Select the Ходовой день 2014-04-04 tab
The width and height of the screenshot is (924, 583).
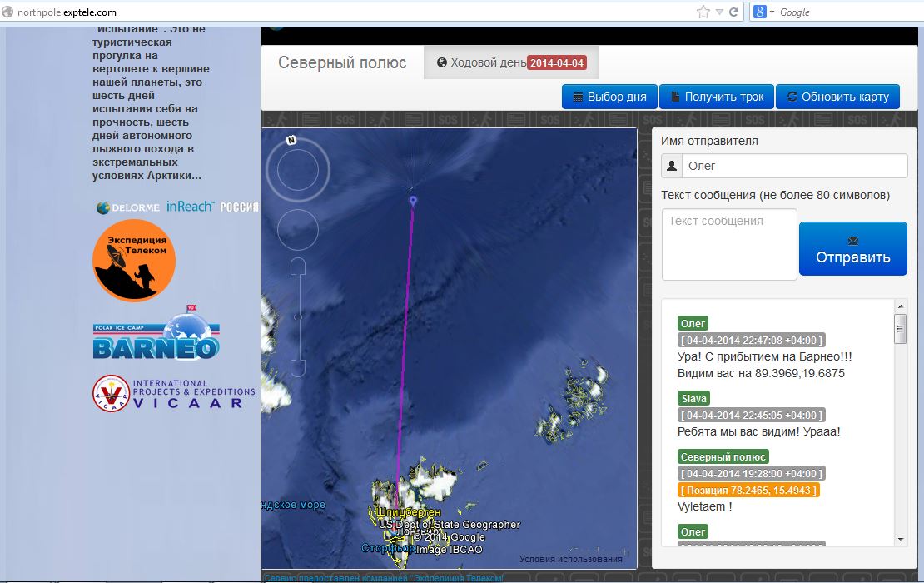510,63
